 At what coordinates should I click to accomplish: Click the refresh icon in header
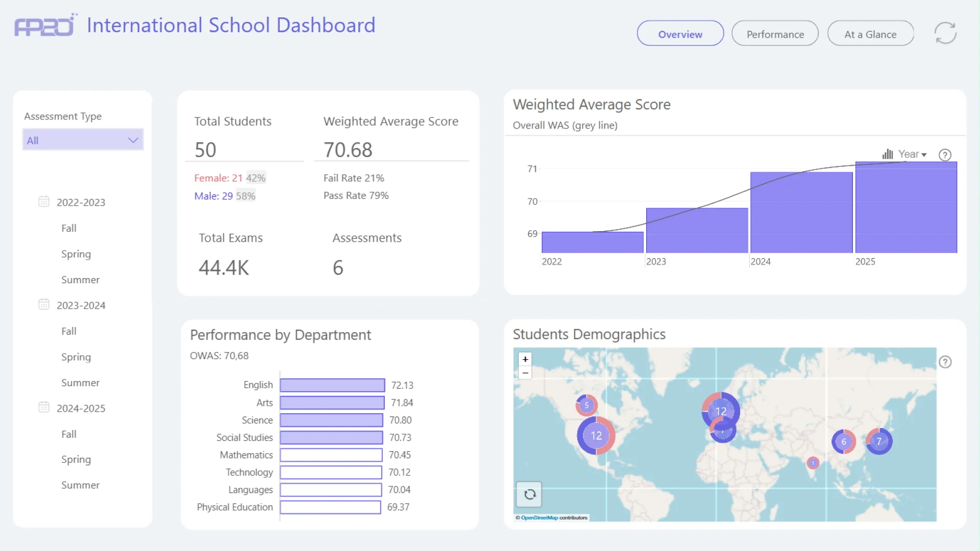pos(945,33)
